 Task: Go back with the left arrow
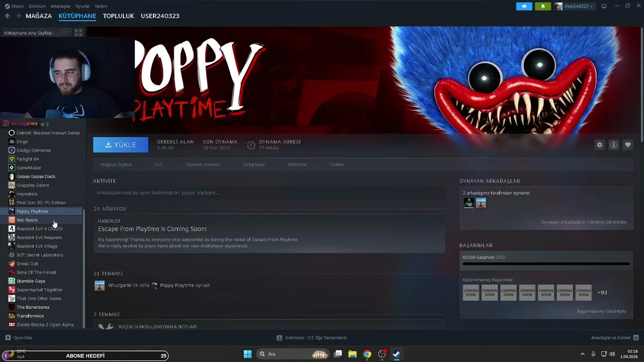coord(8,16)
